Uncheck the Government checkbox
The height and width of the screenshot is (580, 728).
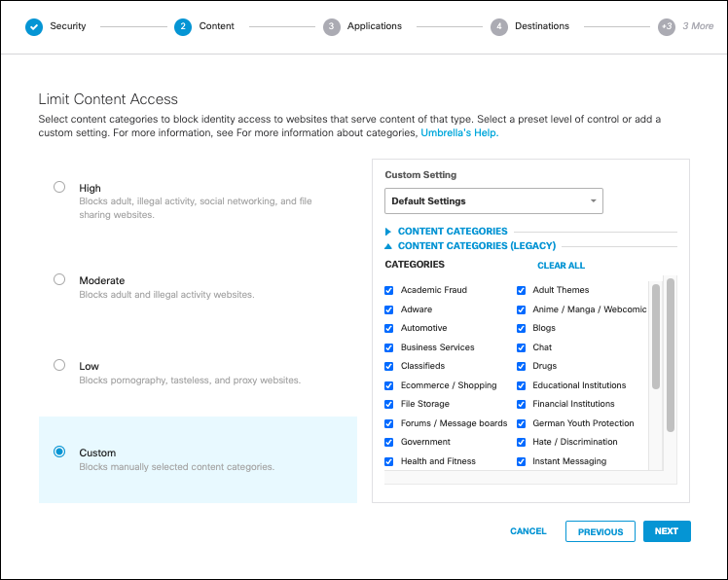(x=389, y=443)
